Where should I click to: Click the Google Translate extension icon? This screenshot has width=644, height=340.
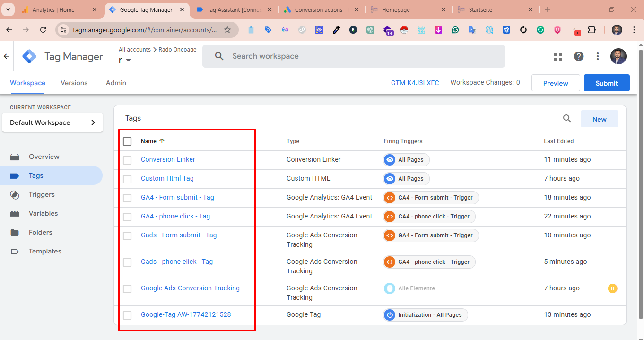(x=472, y=30)
